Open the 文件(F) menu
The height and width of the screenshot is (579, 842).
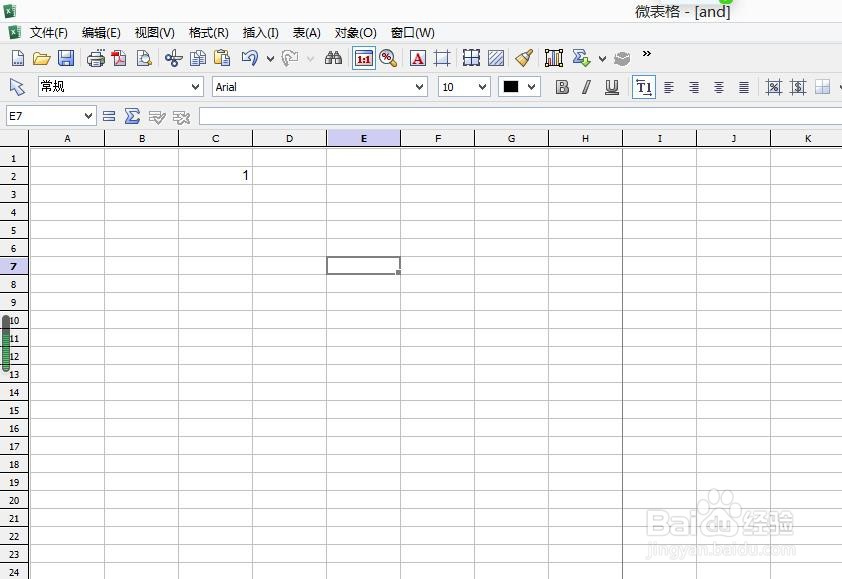point(48,33)
